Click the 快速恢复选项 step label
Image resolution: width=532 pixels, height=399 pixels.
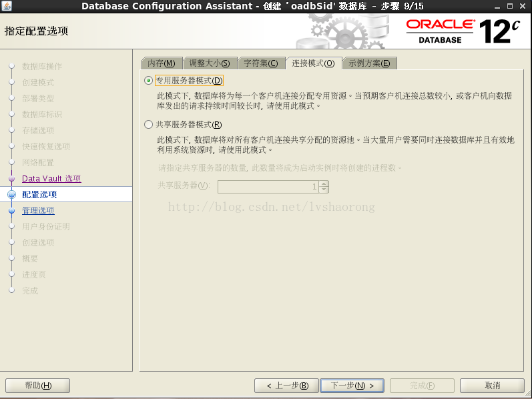click(x=46, y=146)
